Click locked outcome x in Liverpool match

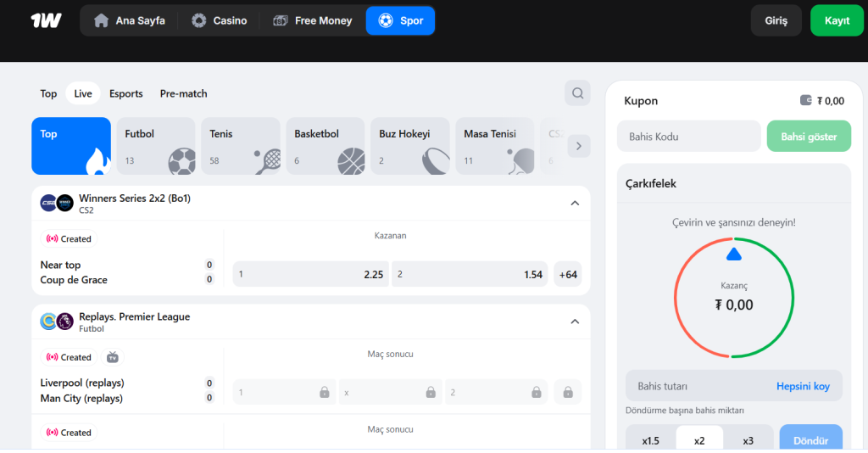pyautogui.click(x=390, y=392)
